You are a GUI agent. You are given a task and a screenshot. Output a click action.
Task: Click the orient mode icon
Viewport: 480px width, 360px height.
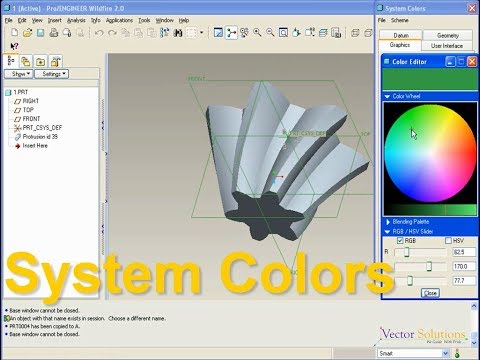(244, 33)
